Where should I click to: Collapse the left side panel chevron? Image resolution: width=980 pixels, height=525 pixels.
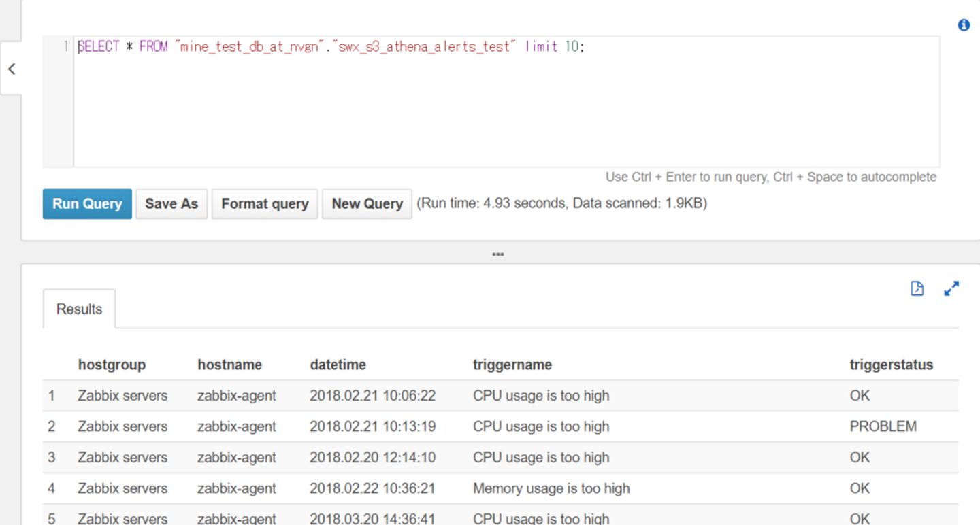coord(11,69)
